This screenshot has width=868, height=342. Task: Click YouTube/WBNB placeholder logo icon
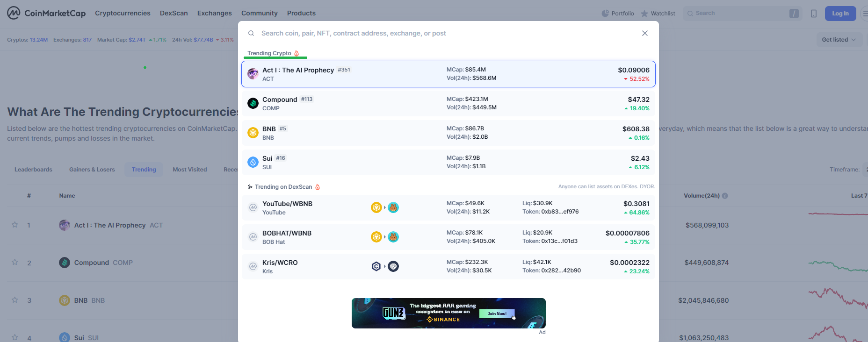tap(253, 207)
